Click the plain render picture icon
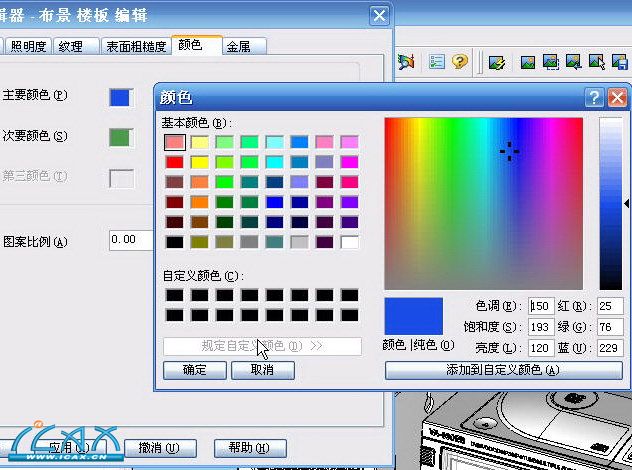The image size is (632, 470). pos(528,62)
